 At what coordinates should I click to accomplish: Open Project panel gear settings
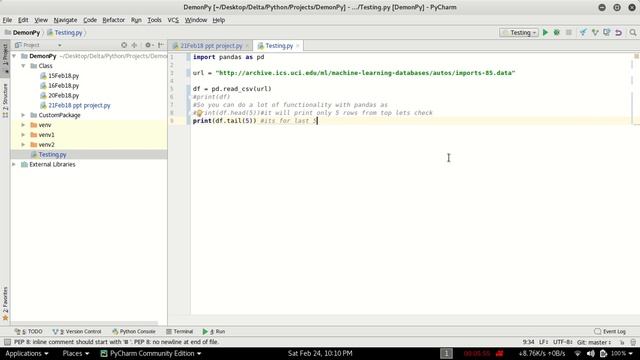149,45
